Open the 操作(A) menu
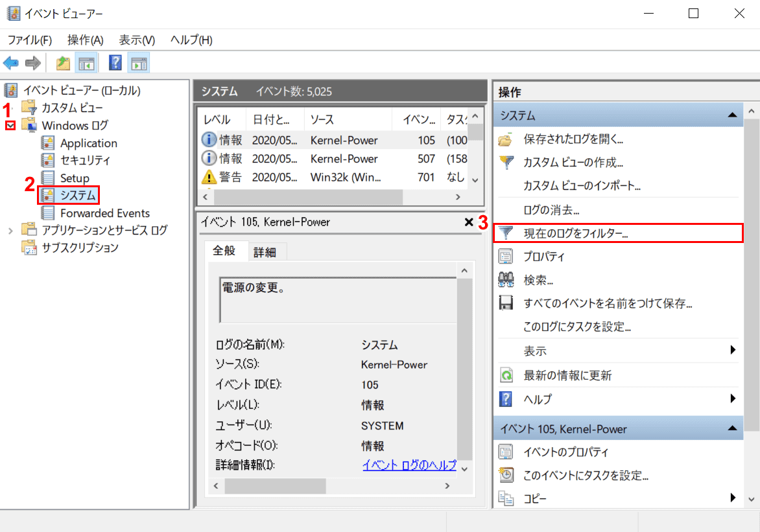 [x=86, y=40]
